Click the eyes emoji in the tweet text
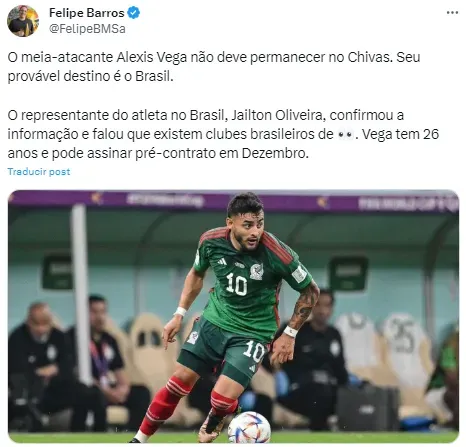Image resolution: width=466 pixels, height=447 pixels. pyautogui.click(x=345, y=135)
